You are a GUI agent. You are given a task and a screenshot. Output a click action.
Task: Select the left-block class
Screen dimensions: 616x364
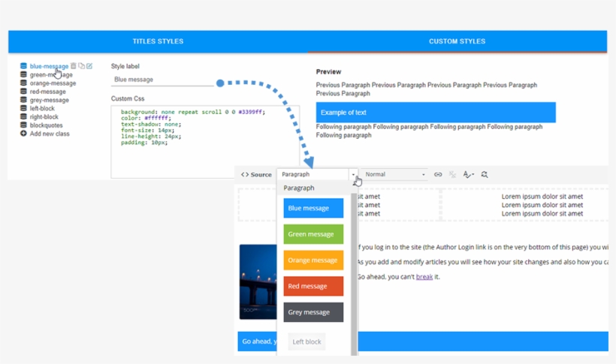click(42, 108)
